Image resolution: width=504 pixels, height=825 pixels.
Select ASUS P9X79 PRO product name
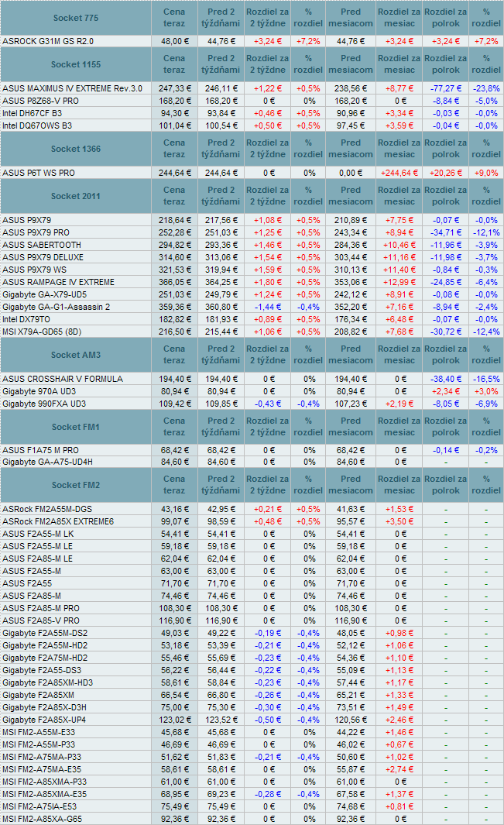click(36, 232)
